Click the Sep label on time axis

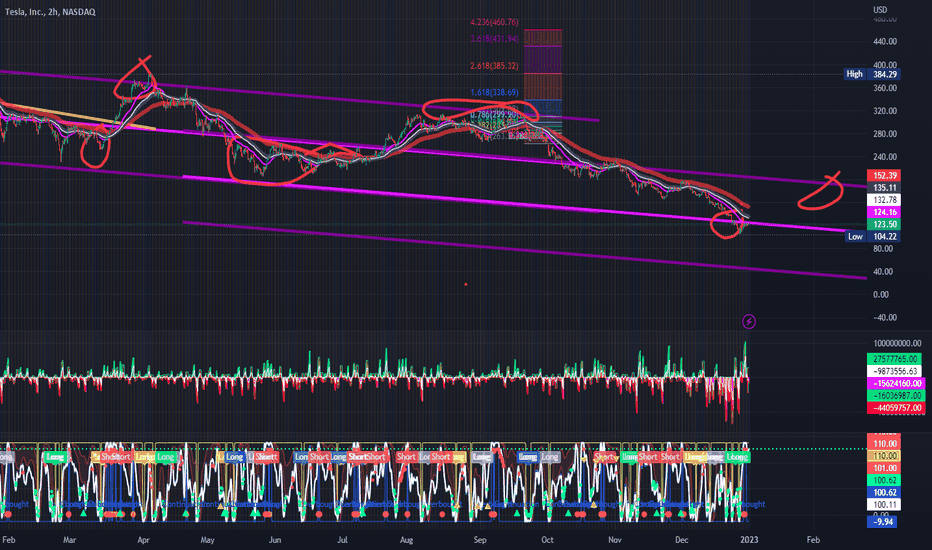(480, 540)
